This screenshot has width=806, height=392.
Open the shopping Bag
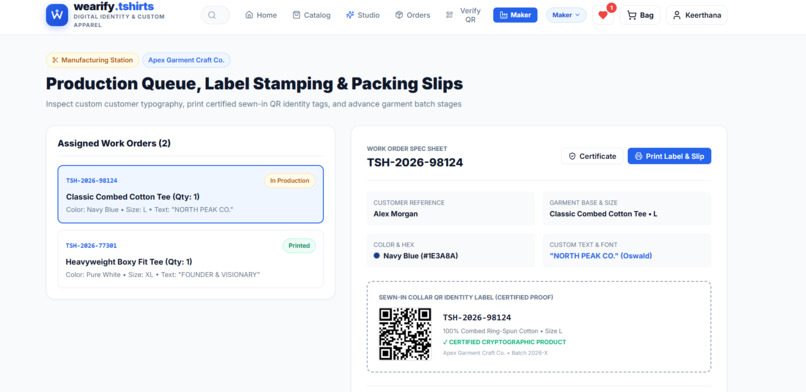click(640, 15)
